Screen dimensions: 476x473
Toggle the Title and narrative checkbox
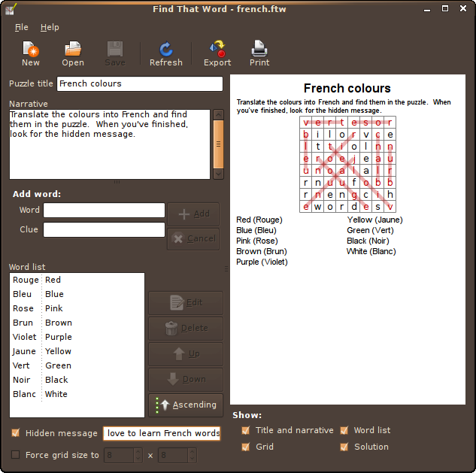(x=245, y=430)
